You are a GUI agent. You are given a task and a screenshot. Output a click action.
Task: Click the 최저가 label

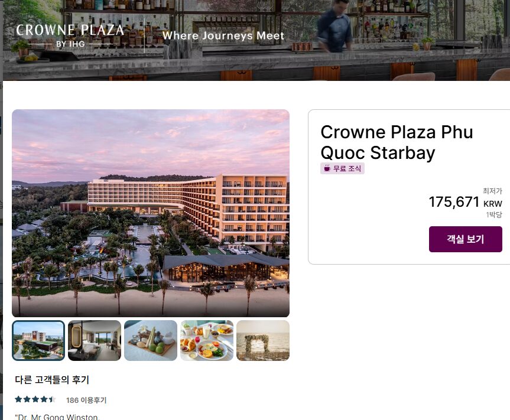click(492, 191)
